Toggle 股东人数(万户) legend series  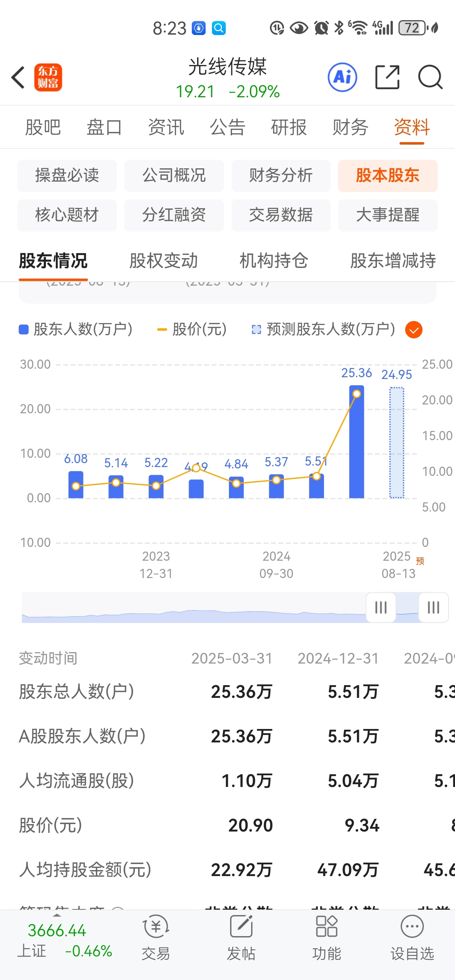pyautogui.click(x=75, y=329)
